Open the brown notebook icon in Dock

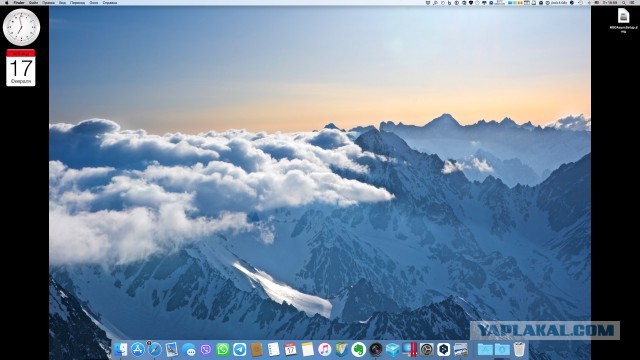(257, 349)
